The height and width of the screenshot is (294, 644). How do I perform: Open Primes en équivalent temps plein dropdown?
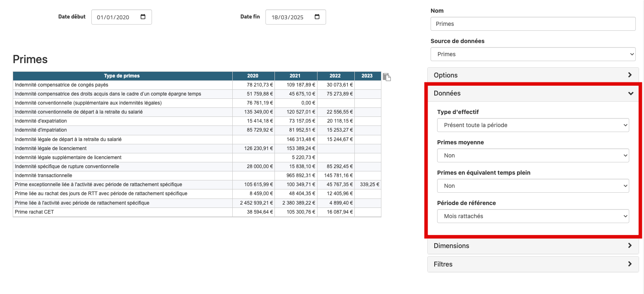[533, 186]
